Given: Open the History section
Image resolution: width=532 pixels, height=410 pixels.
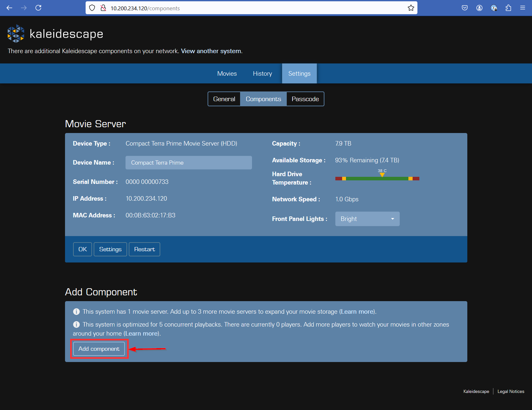Looking at the screenshot, I should [262, 73].
